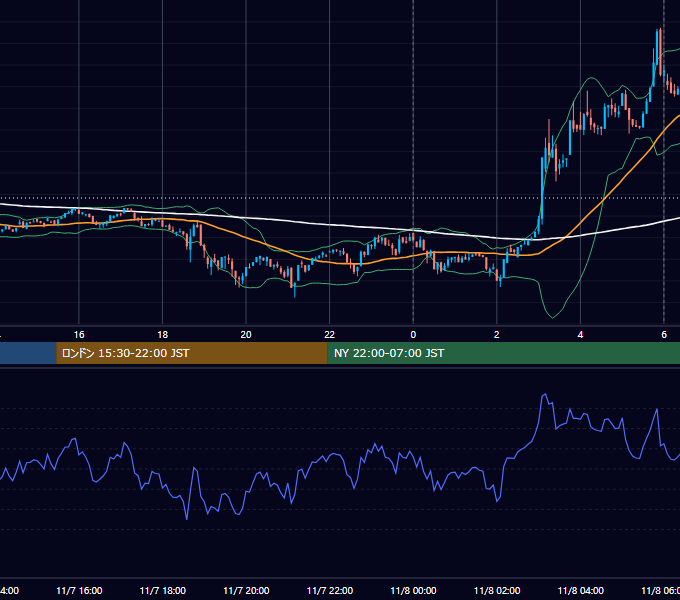Viewport: 680px width, 600px height.
Task: Select the blue session bar left of ロンドン
Action: click(28, 353)
